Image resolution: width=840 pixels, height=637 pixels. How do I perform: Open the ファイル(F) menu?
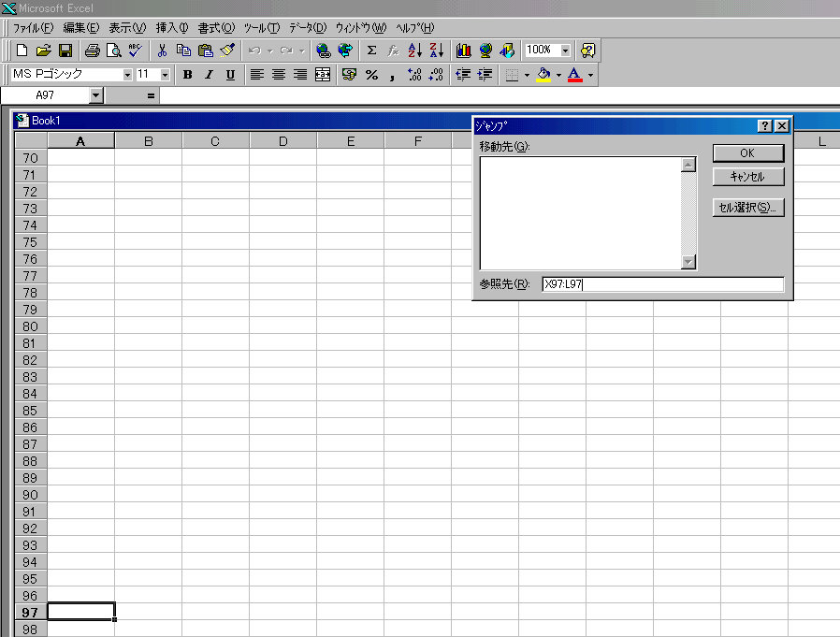[33, 28]
